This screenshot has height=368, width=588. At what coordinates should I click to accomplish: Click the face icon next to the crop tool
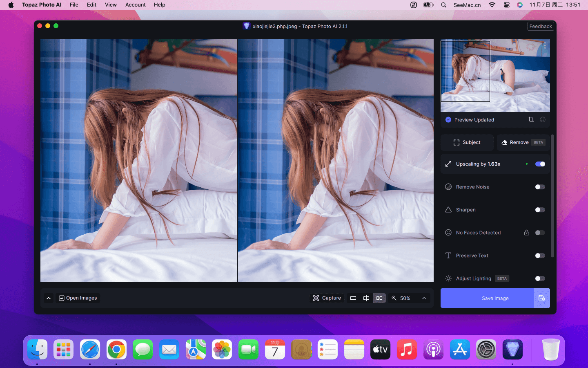click(x=543, y=120)
